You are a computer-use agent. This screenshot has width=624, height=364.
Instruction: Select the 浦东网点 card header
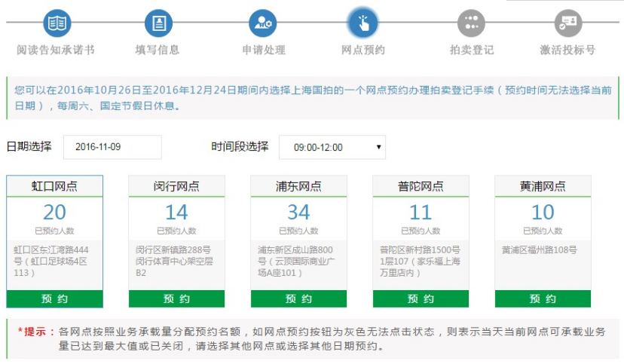coord(298,186)
